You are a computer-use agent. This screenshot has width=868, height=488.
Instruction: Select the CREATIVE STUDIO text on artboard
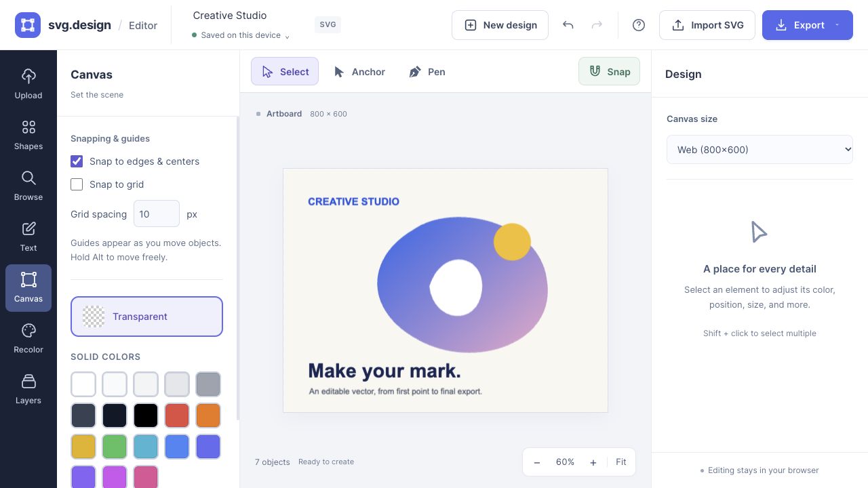(353, 201)
